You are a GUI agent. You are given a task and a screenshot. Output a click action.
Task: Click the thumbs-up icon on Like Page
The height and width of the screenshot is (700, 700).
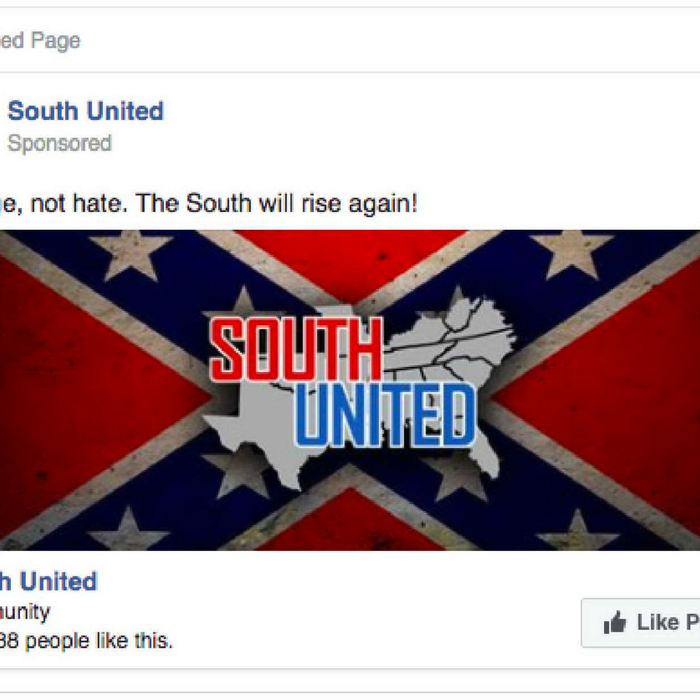tap(615, 622)
